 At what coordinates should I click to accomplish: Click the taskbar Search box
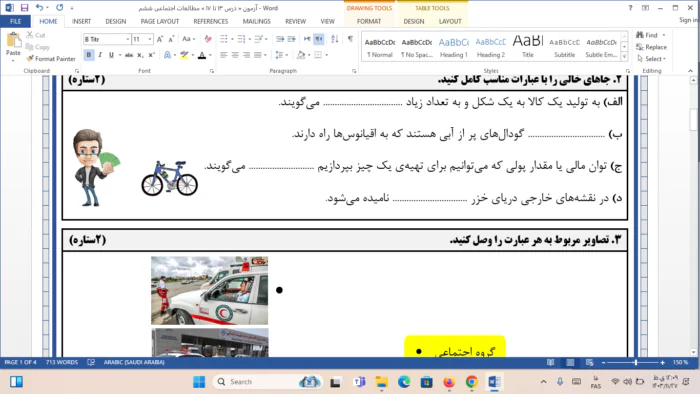(x=267, y=382)
